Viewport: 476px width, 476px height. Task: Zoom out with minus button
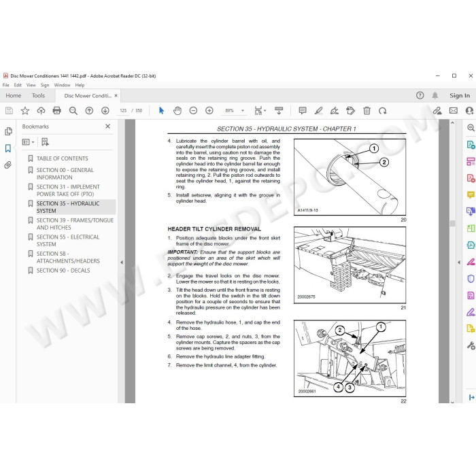click(x=193, y=110)
